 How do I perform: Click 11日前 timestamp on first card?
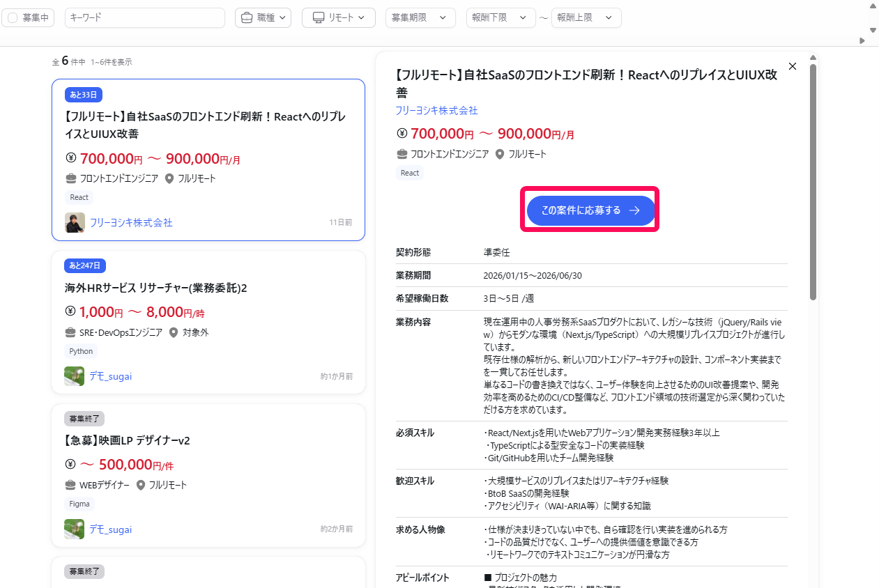pyautogui.click(x=341, y=223)
